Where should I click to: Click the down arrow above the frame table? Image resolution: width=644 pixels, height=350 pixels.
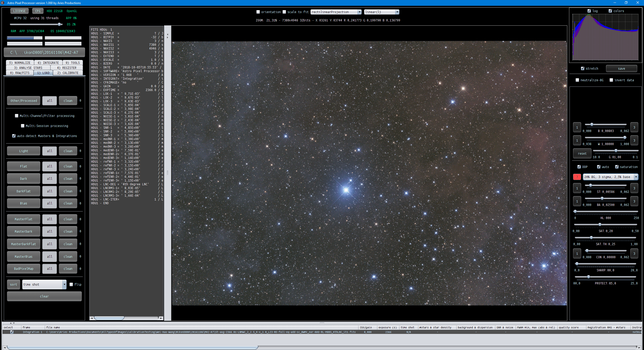tap(14, 323)
